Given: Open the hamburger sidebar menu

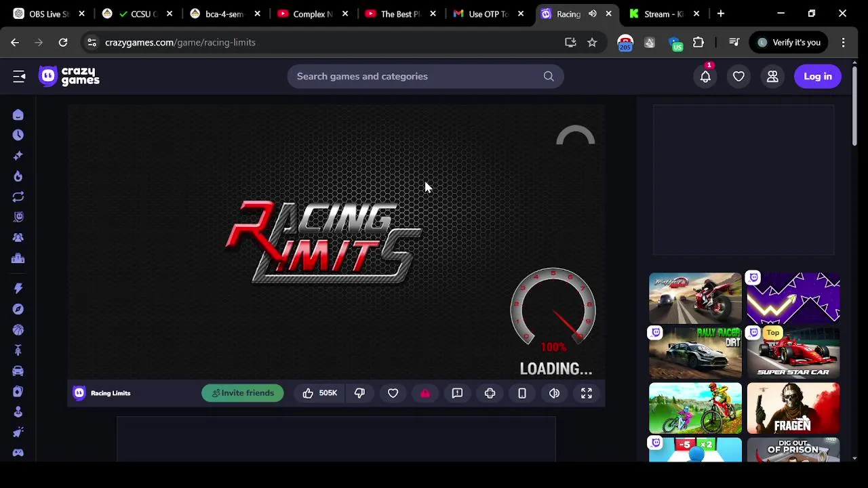Looking at the screenshot, I should click(x=19, y=77).
